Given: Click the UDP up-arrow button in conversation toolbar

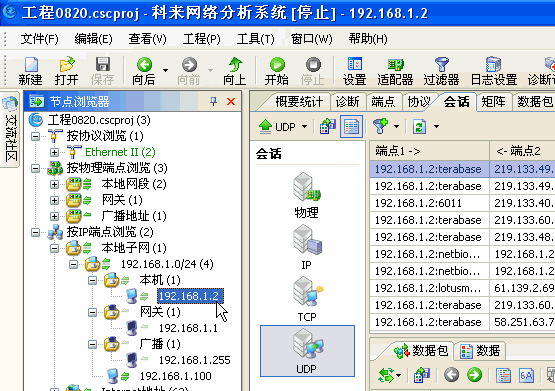Looking at the screenshot, I should [277, 126].
